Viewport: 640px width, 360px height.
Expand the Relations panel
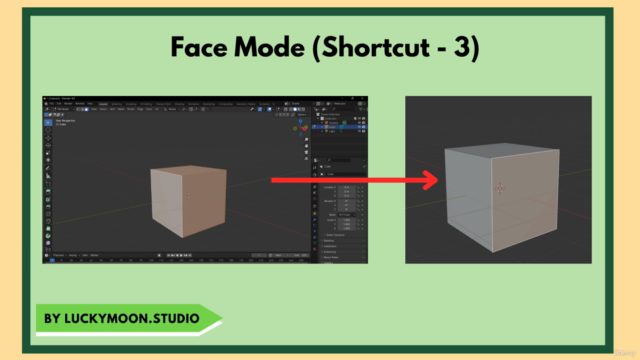click(329, 241)
